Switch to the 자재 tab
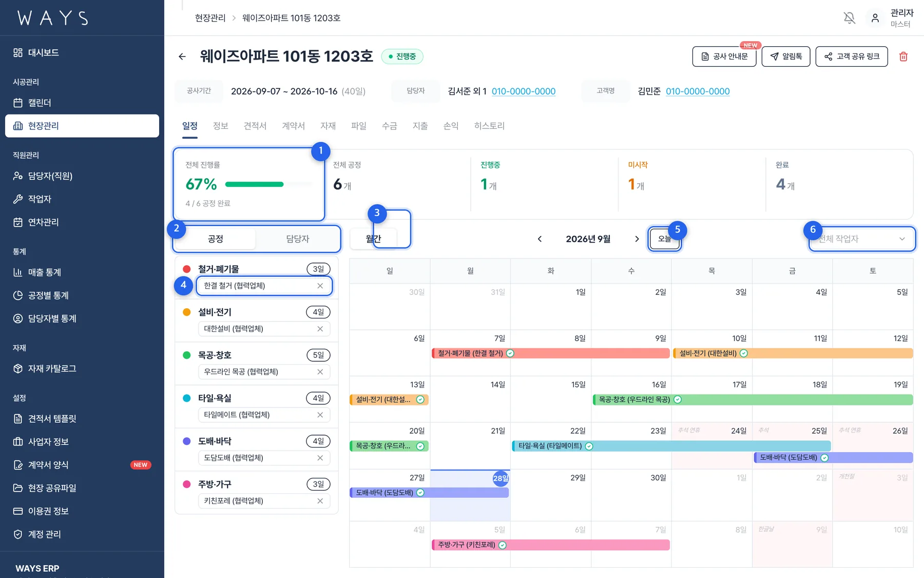 [328, 126]
